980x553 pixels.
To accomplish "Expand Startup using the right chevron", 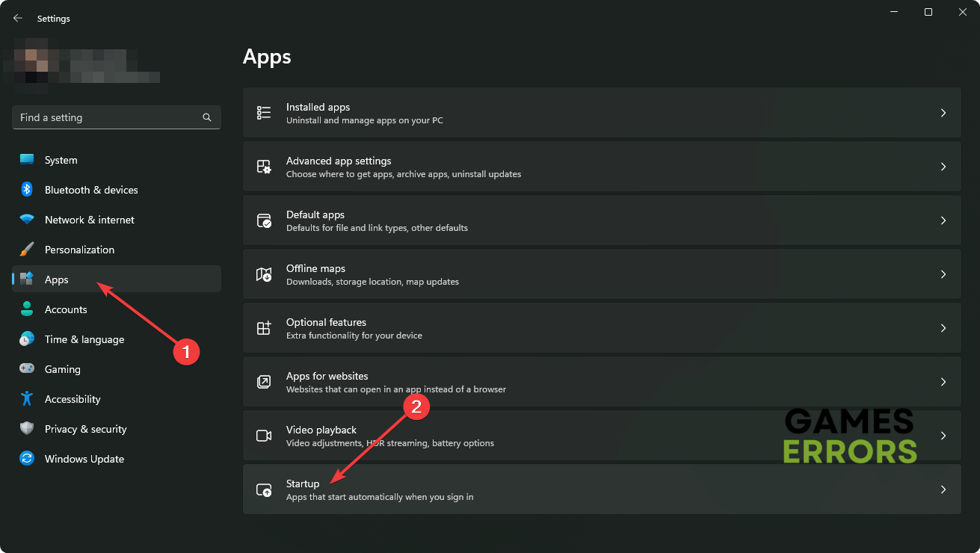I will pyautogui.click(x=943, y=489).
